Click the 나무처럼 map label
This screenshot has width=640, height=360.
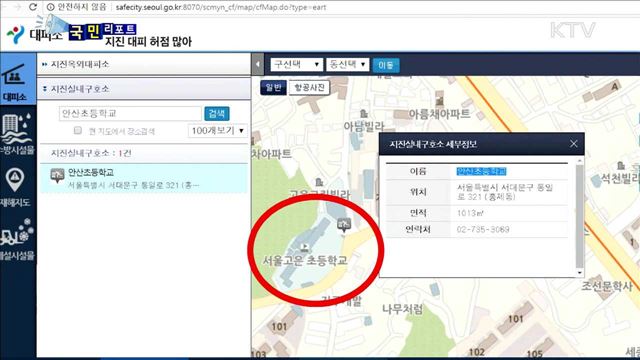tap(402, 309)
